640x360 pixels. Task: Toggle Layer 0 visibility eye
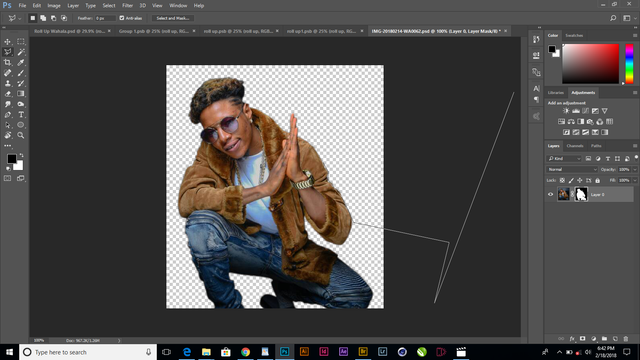[x=550, y=194]
